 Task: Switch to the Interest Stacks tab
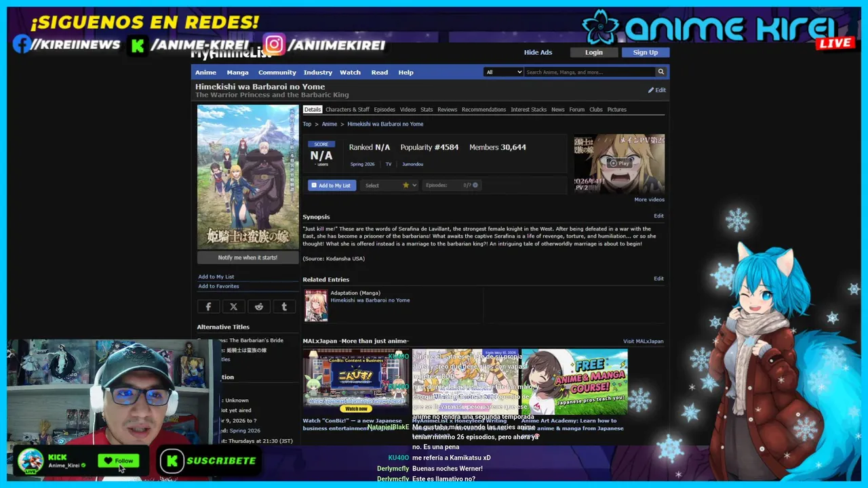tap(528, 110)
